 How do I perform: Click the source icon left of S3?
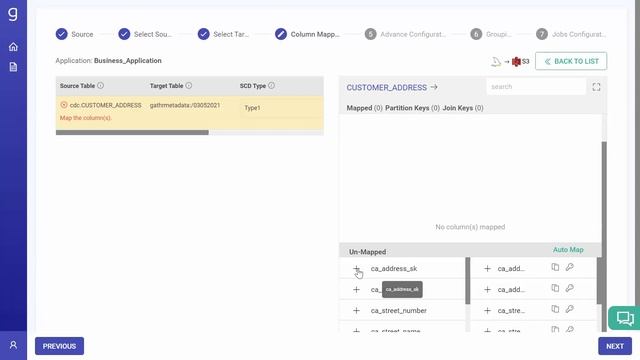(x=496, y=61)
